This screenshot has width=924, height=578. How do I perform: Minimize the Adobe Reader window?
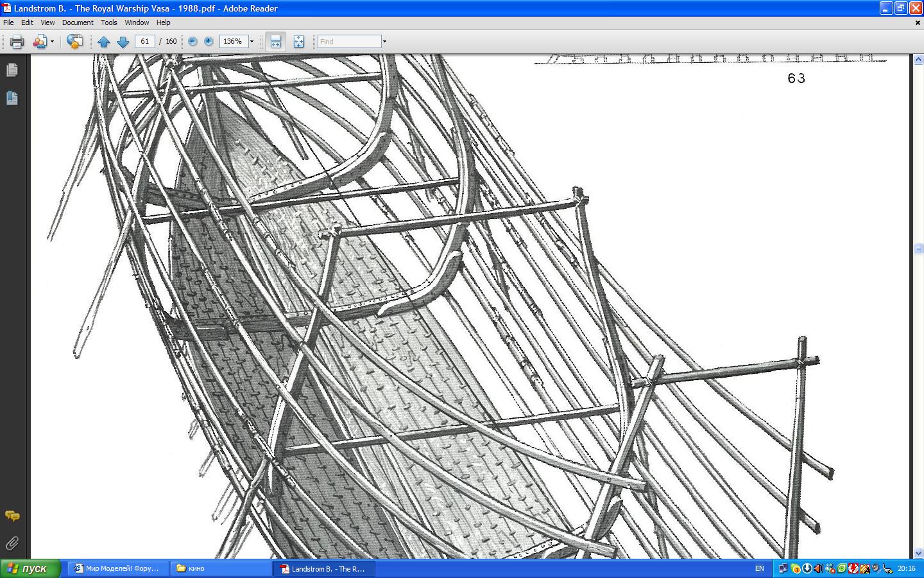[x=886, y=8]
